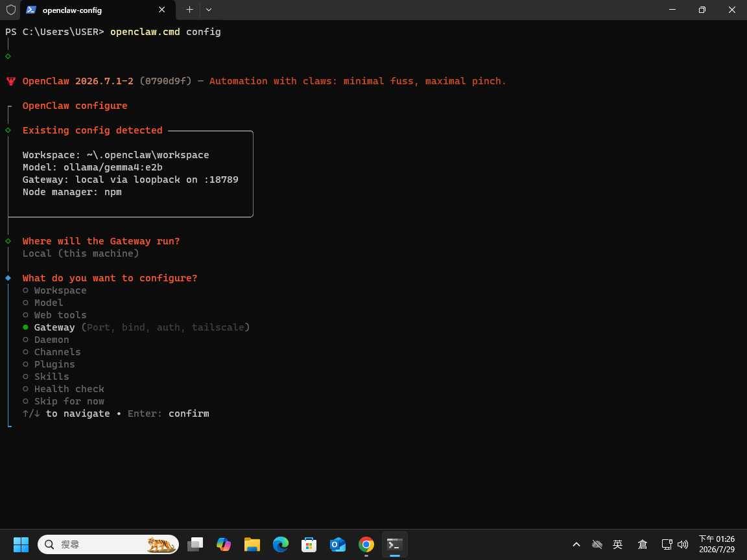Click the PowerShell icon on the tab
Viewport: 747px width, 560px height.
click(x=31, y=10)
